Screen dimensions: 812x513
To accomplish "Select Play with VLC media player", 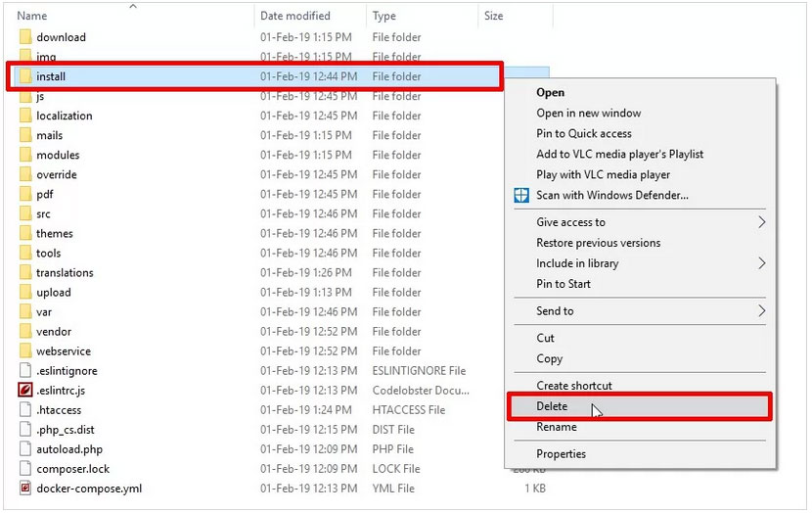I will click(x=604, y=174).
